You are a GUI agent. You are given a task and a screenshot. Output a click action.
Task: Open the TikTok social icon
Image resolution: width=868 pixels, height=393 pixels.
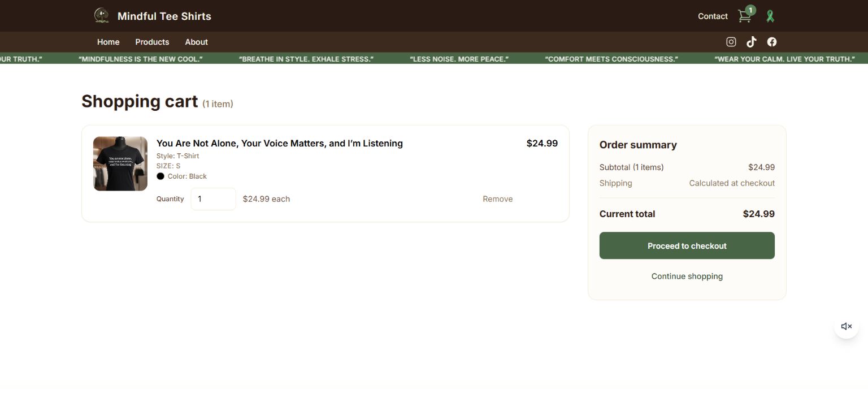tap(752, 42)
